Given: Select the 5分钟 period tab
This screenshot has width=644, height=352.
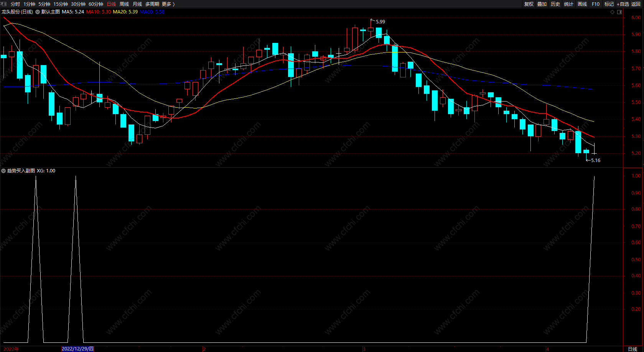Looking at the screenshot, I should [x=44, y=4].
